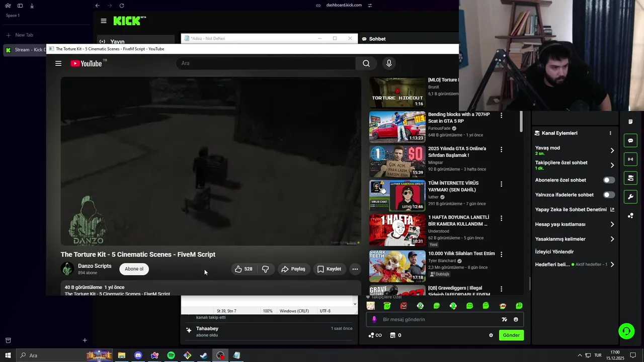Screen dimensions: 644x362
Task: Open Kanal Eylemleri three-dot options
Action: pos(610,133)
